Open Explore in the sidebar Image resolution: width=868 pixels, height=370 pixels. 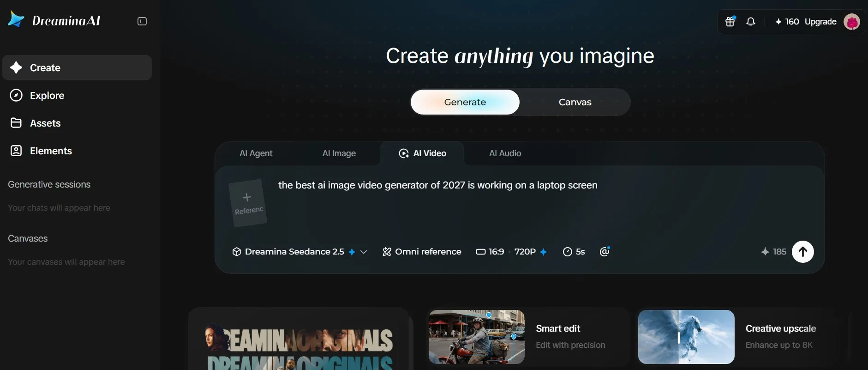pos(77,95)
